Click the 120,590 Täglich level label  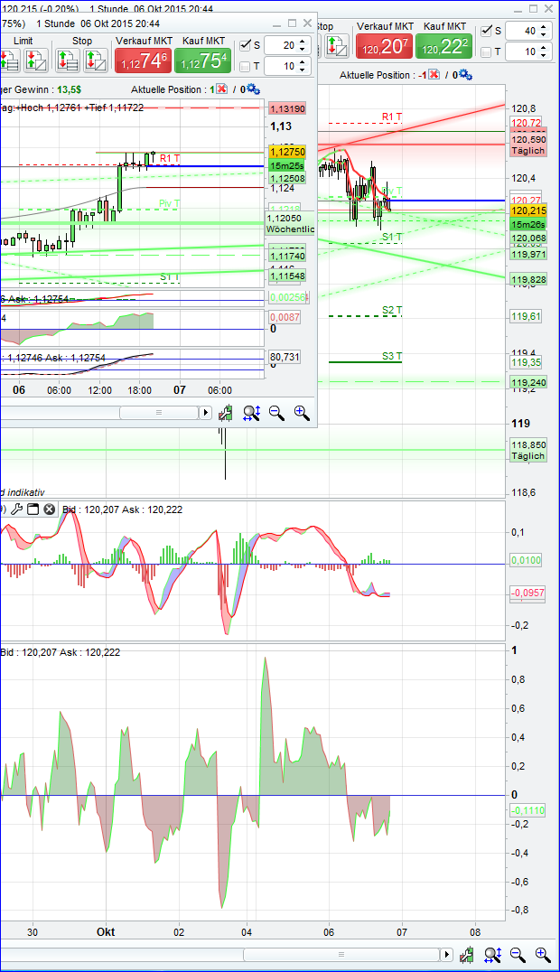point(528,145)
